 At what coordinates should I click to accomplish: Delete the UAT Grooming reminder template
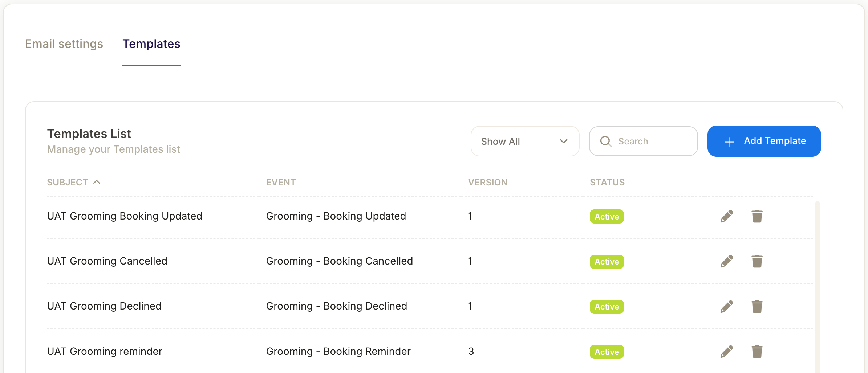pyautogui.click(x=757, y=352)
